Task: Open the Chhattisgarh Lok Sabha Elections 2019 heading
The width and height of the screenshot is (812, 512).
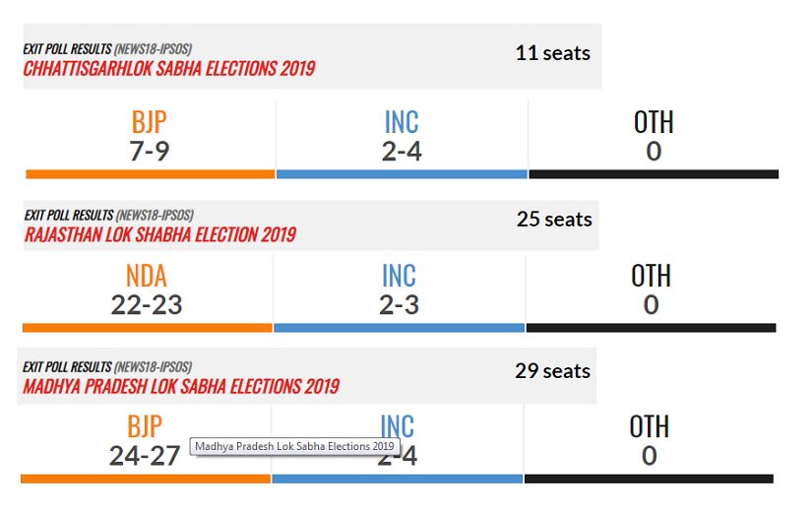Action: [x=169, y=69]
